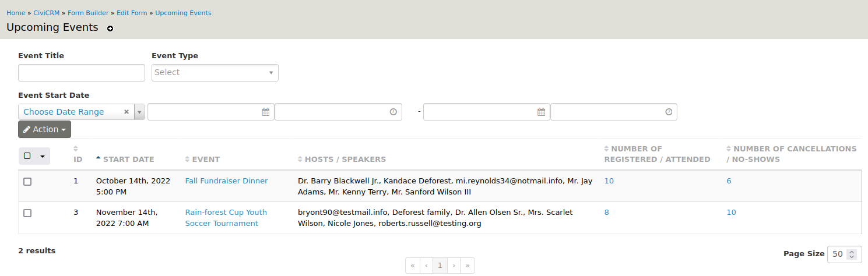Toggle the select-all rows checkbox

[27, 156]
